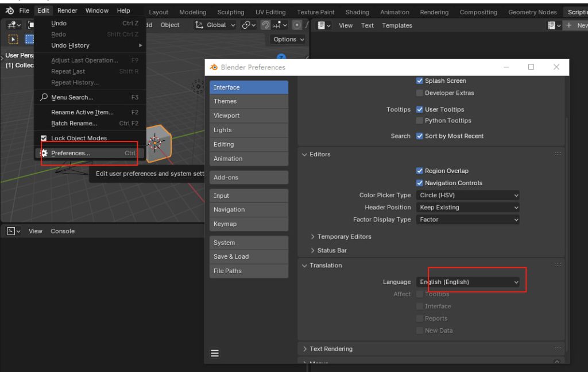Choose Menu Search from Edit menu

click(x=90, y=97)
